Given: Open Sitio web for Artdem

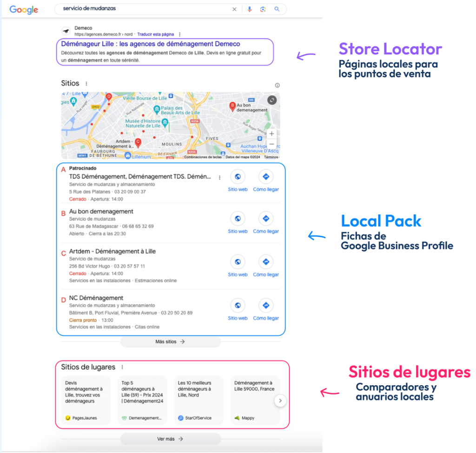Looking at the screenshot, I should (238, 266).
